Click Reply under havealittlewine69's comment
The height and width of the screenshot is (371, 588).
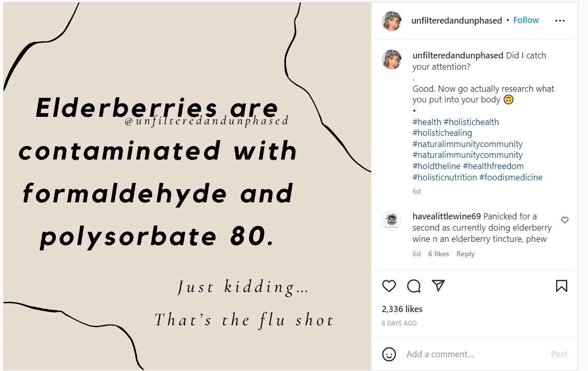465,254
